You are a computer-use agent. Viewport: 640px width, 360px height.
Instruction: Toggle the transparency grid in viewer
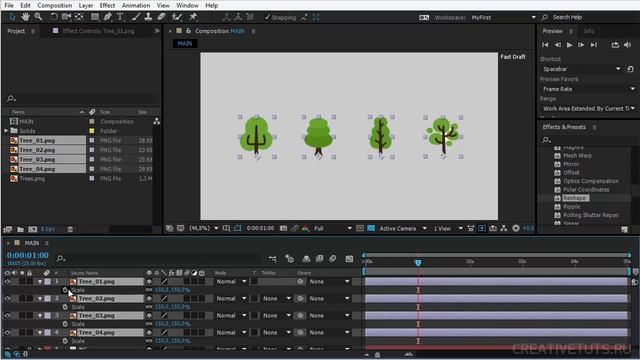371,228
